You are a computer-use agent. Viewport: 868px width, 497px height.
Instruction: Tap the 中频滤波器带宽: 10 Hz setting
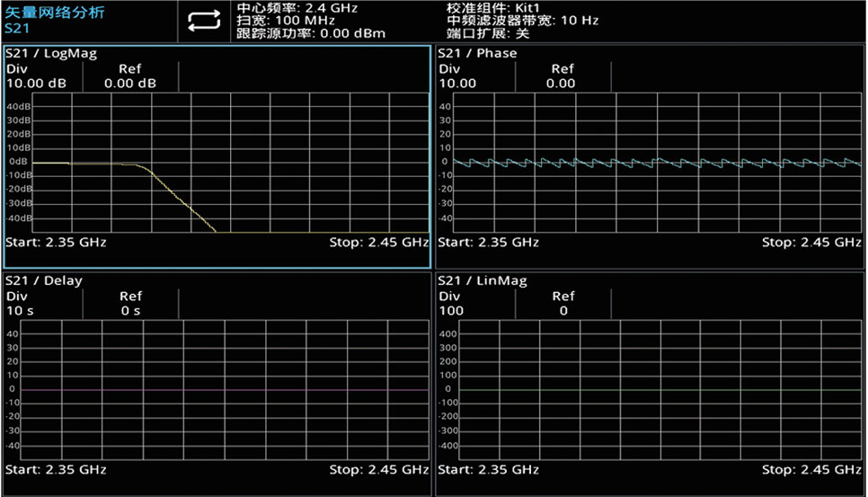point(523,21)
